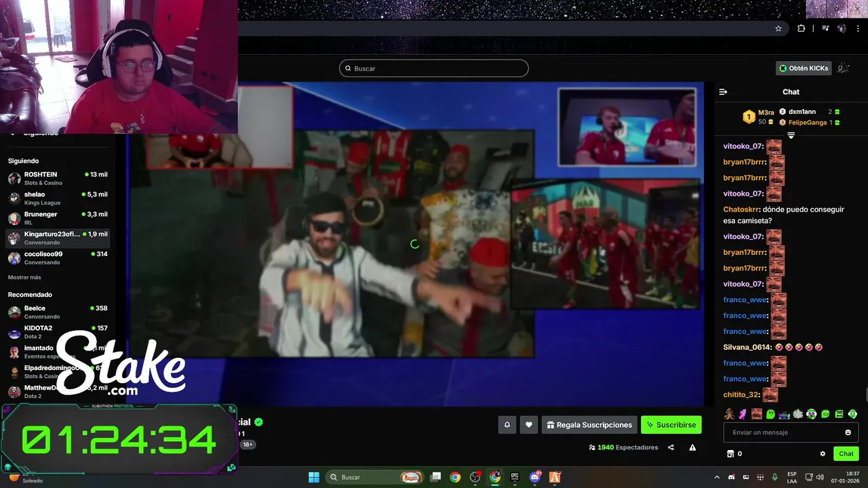The height and width of the screenshot is (488, 868).
Task: Insert the angry green square emote
Action: (839, 413)
